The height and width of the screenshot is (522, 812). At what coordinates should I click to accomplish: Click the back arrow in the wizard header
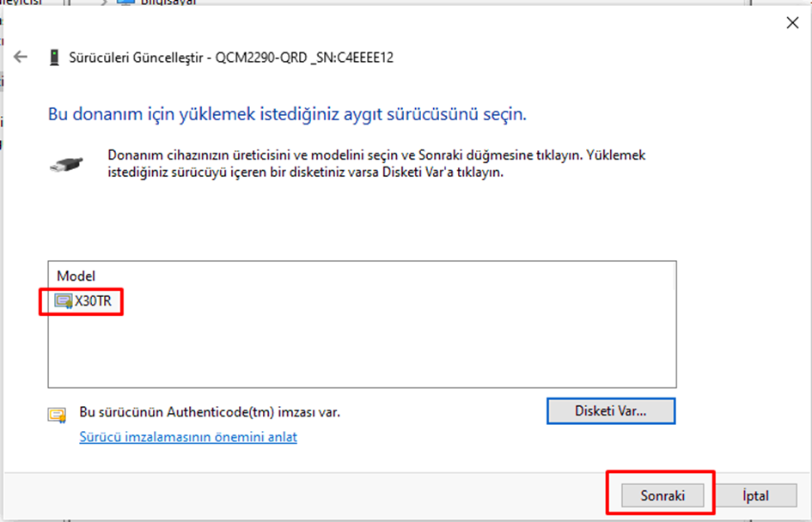tap(21, 58)
